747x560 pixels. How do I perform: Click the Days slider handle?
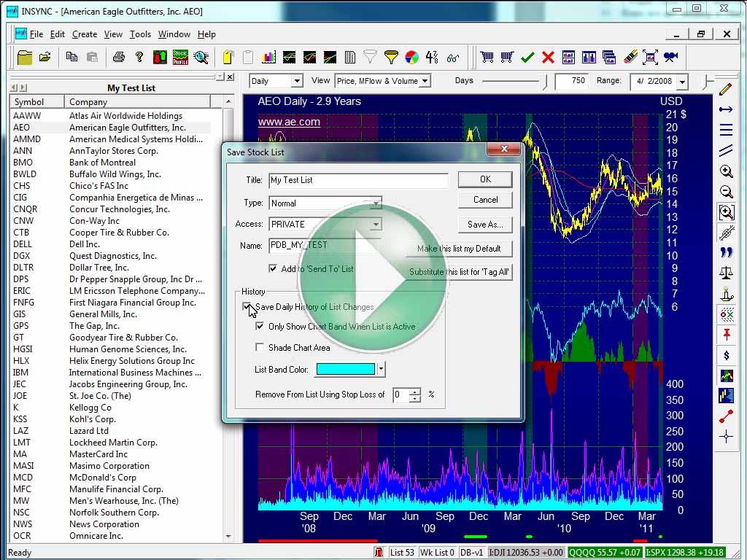click(x=544, y=82)
